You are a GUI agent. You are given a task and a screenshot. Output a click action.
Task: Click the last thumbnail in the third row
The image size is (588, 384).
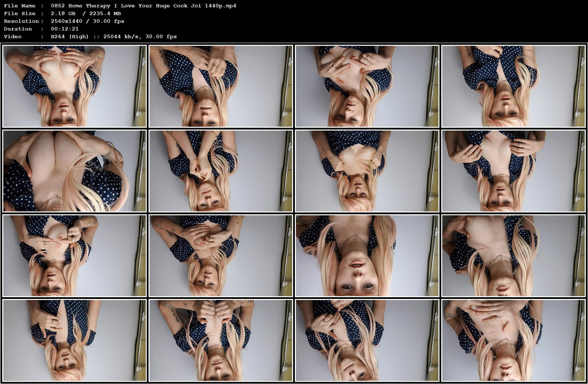click(514, 255)
